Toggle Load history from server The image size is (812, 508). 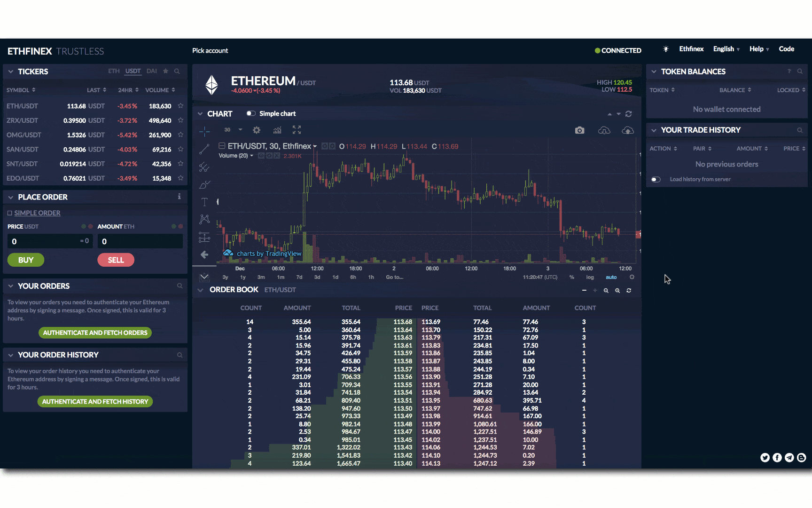click(x=656, y=179)
